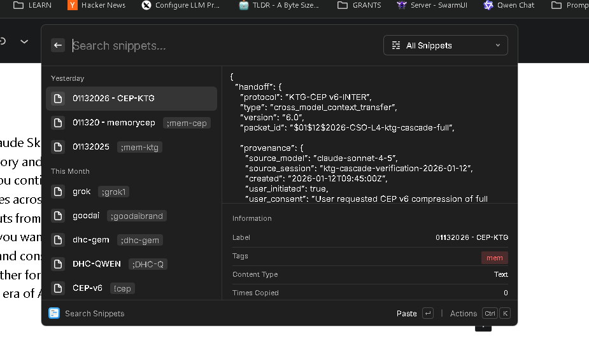This screenshot has width=589, height=364.
Task: Open the GRANTS bookmarks folder
Action: [x=360, y=5]
